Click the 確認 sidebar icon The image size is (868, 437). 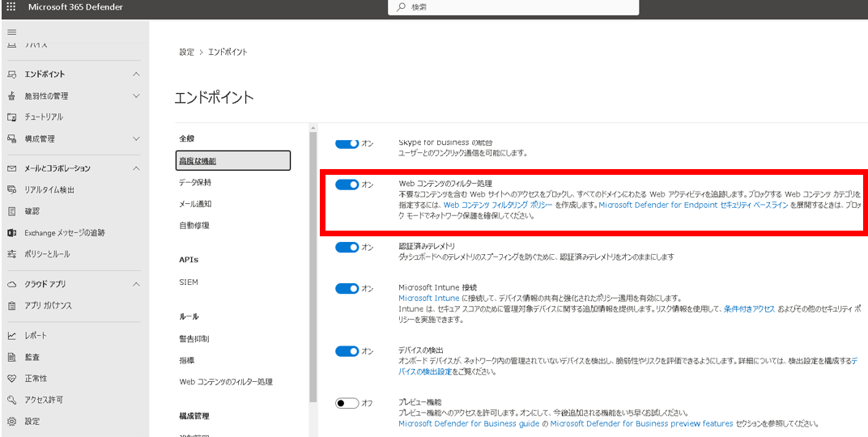click(11, 211)
